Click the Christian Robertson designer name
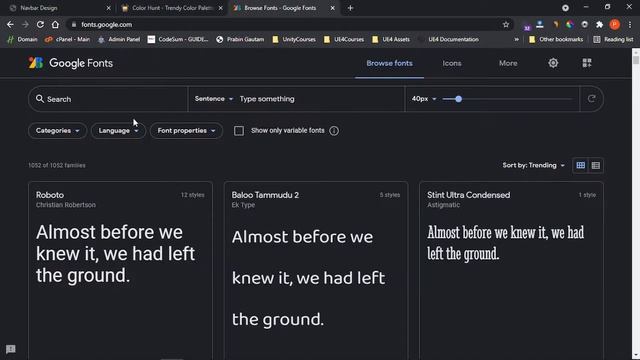 click(66, 205)
